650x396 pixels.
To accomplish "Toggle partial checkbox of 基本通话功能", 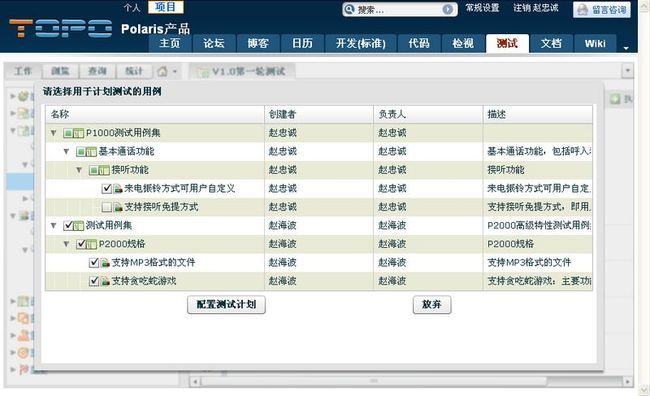I will pyautogui.click(x=81, y=152).
